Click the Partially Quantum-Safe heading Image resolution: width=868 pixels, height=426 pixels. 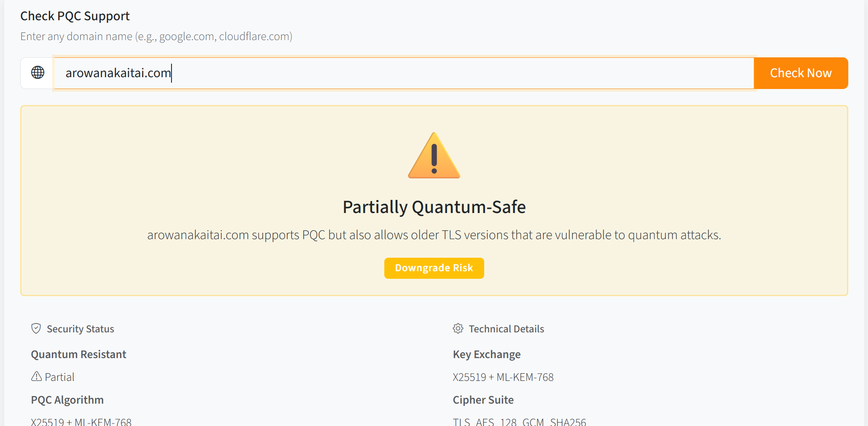pyautogui.click(x=434, y=207)
